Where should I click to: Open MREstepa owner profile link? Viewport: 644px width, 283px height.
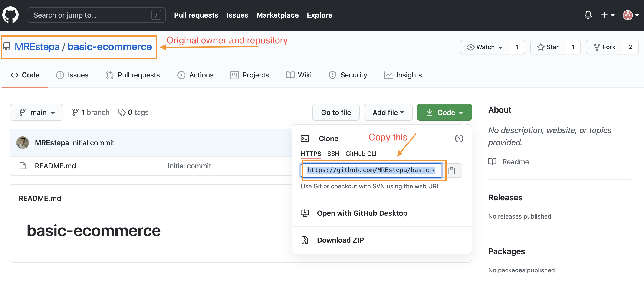tap(37, 46)
